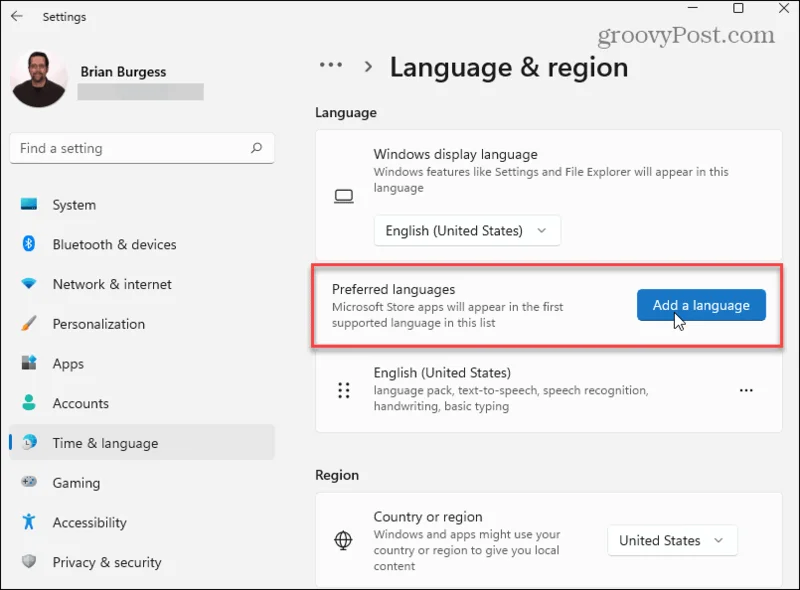Open Country or region United States dropdown
The width and height of the screenshot is (800, 590).
pos(672,540)
